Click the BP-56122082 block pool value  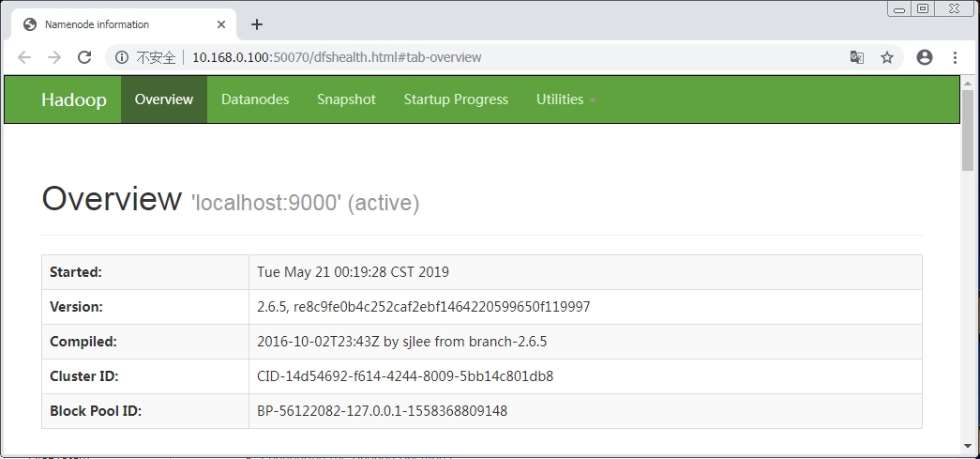pos(383,411)
